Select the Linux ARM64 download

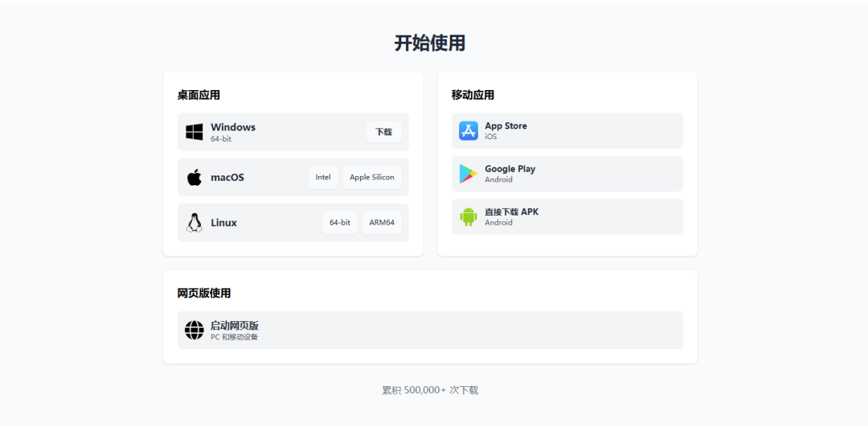[382, 223]
